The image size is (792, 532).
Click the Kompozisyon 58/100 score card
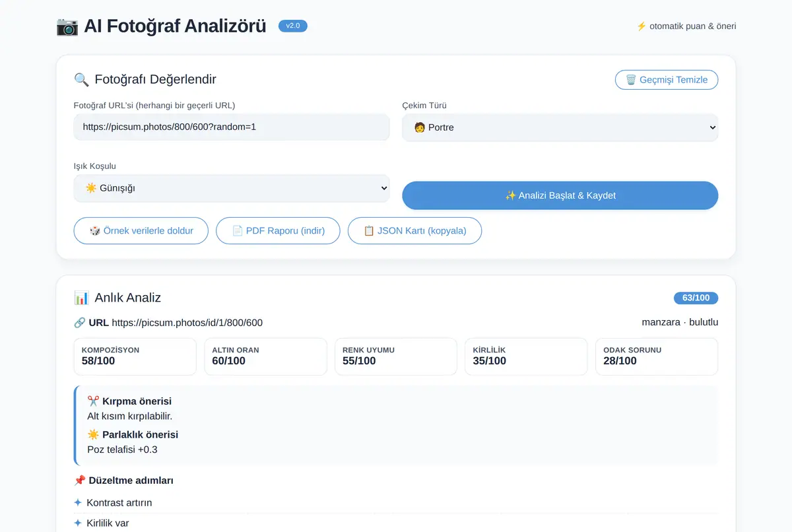coord(135,356)
